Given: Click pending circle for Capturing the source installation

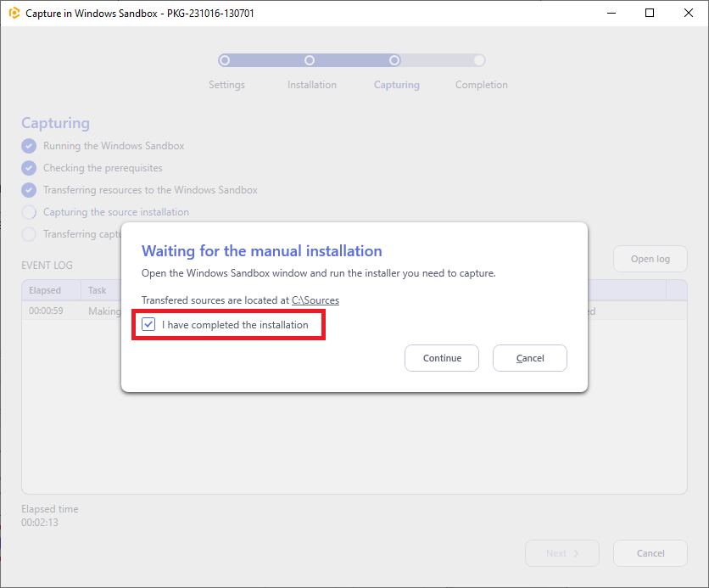Looking at the screenshot, I should [x=29, y=212].
